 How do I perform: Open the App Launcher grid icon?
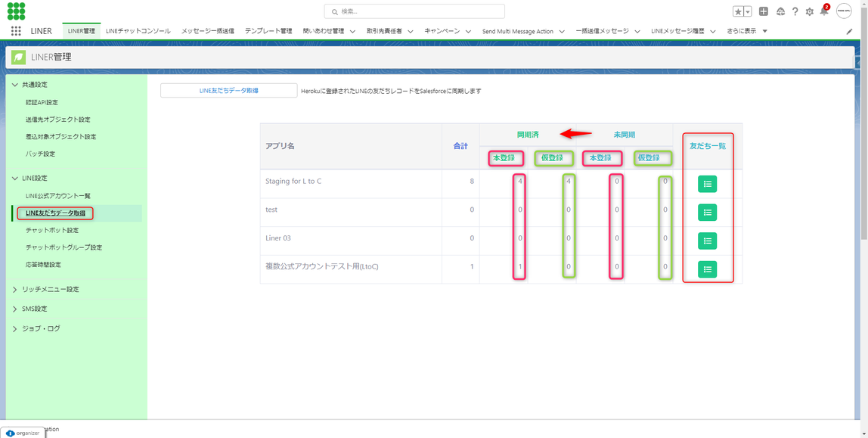[16, 31]
